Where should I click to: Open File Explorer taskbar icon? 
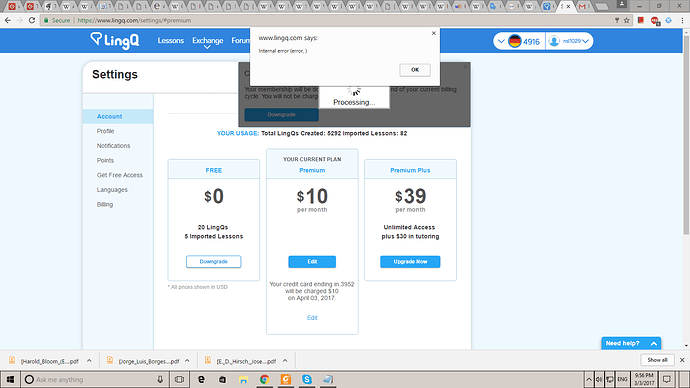tap(243, 379)
